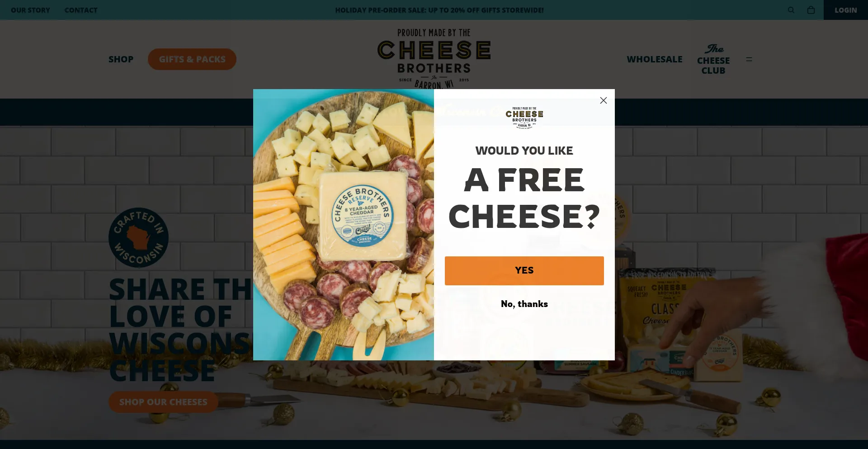Click the holiday pre-order sale banner
The height and width of the screenshot is (449, 868).
coord(439,10)
